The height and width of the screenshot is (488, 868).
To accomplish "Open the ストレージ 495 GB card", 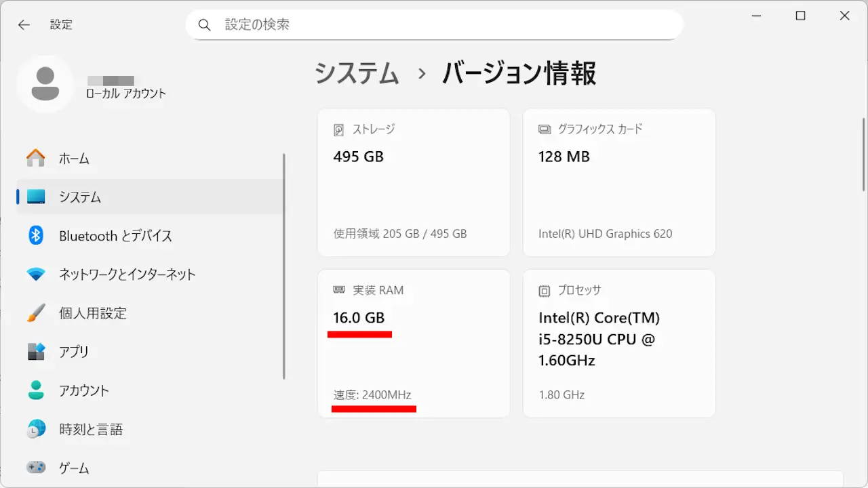I will tap(414, 182).
